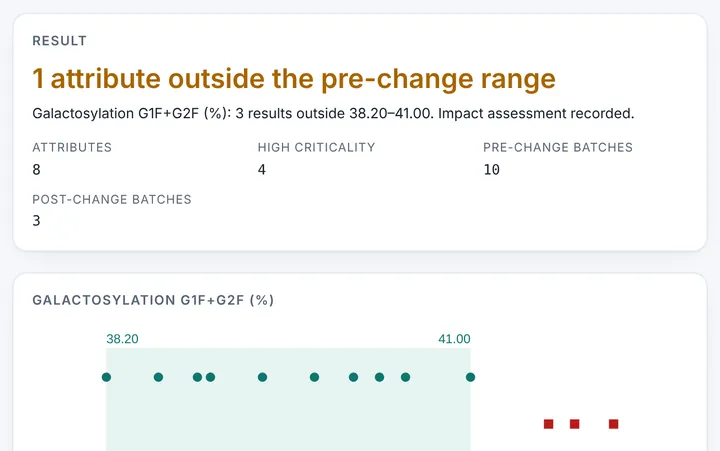Click the HIGH CRITICALITY stat label
Screen dimensions: 720x451
(x=316, y=147)
